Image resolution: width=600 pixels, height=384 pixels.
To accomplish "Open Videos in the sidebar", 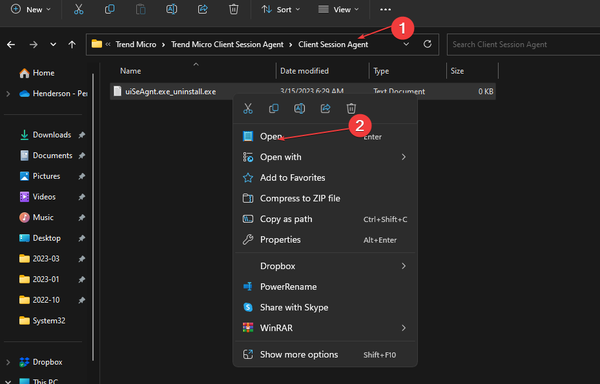I will [x=38, y=197].
